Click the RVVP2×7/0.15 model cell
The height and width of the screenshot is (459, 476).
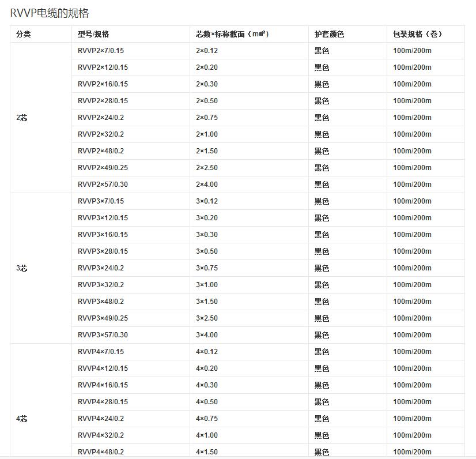click(101, 51)
